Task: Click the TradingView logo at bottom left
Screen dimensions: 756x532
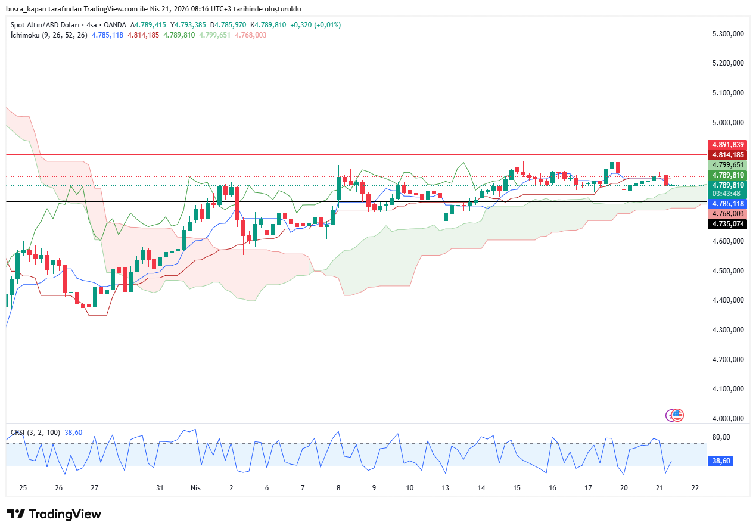Action: point(54,514)
